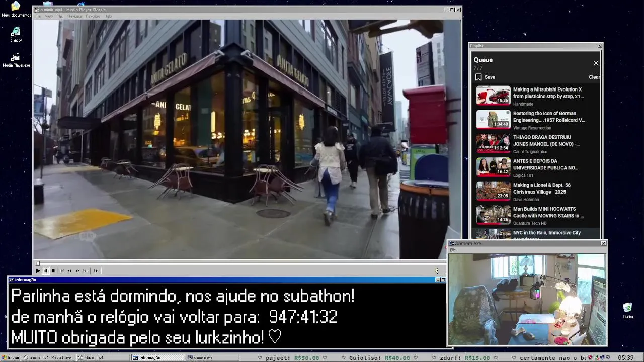Image resolution: width=644 pixels, height=362 pixels.
Task: Click the Pause button in Media Player Classic
Action: pos(45,270)
